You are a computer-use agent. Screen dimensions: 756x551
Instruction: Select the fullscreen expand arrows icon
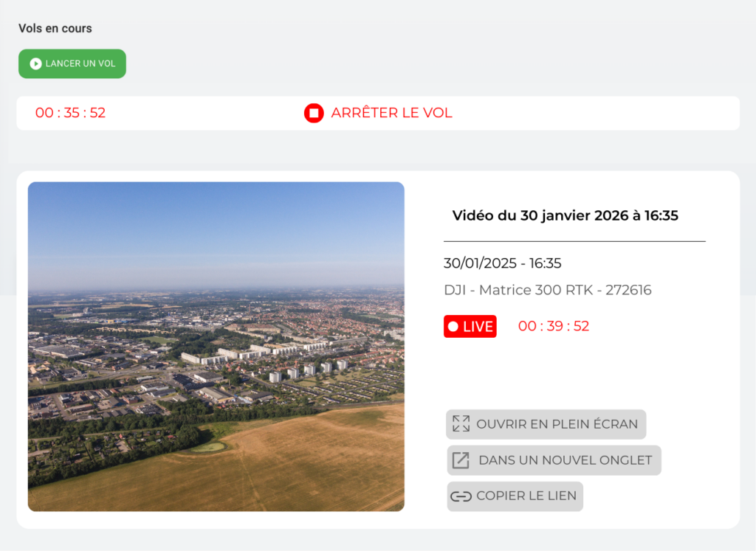pyautogui.click(x=461, y=424)
